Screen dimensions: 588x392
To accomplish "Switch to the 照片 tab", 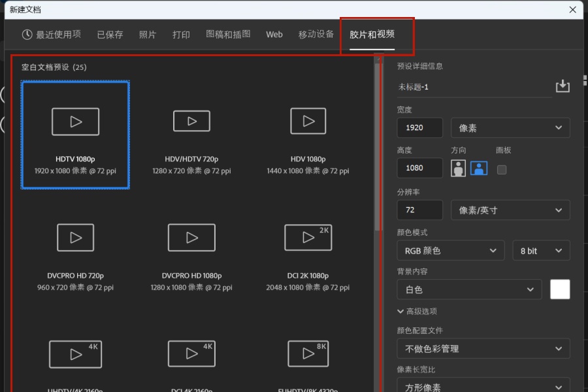I will coord(148,35).
